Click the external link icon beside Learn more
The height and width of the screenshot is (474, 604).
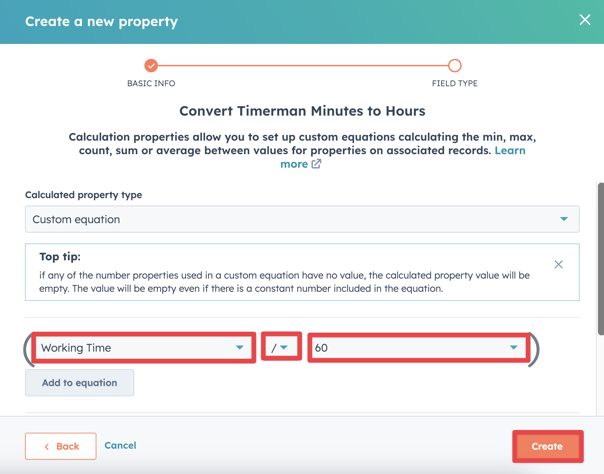pyautogui.click(x=316, y=164)
